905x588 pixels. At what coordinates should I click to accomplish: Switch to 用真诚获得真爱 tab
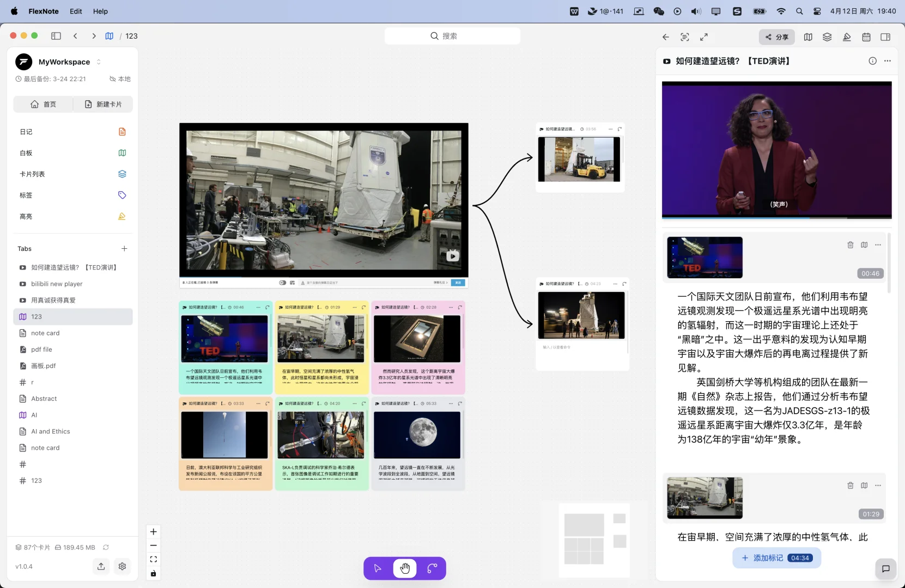coord(73,300)
